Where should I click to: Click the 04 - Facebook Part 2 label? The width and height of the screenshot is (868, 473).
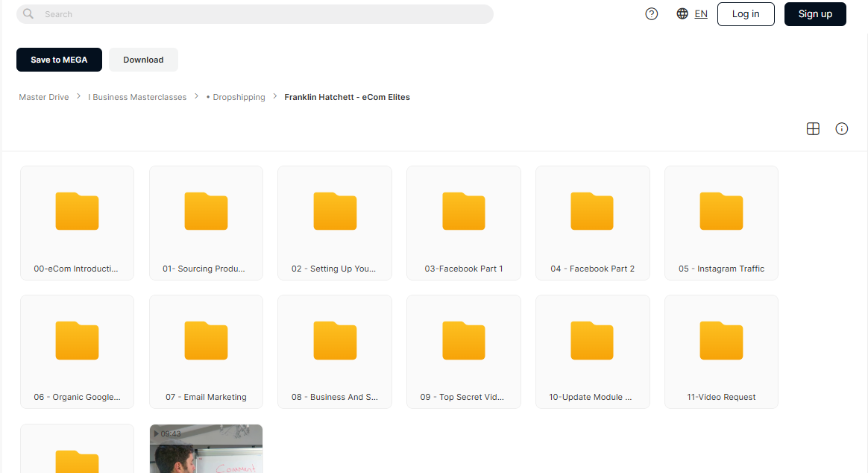[592, 269]
